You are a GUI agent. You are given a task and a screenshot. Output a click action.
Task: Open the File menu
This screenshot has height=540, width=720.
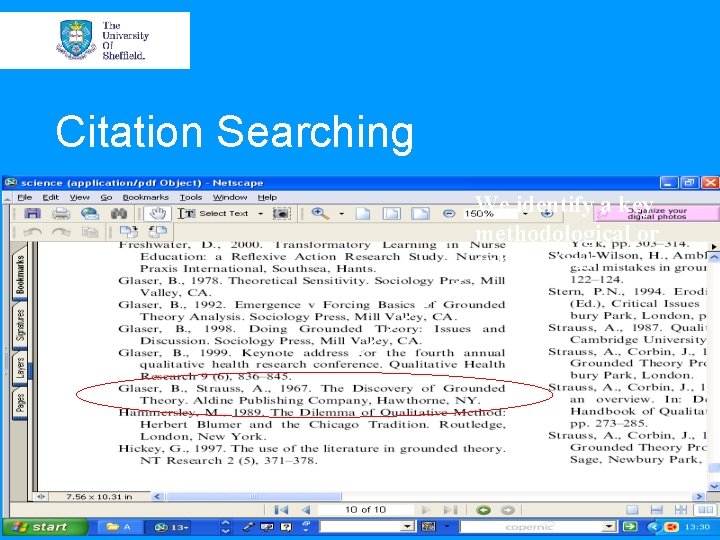coord(25,197)
